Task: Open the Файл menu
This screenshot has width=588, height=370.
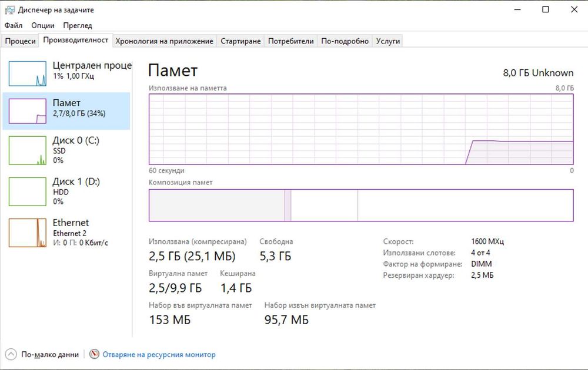Action: pyautogui.click(x=14, y=25)
